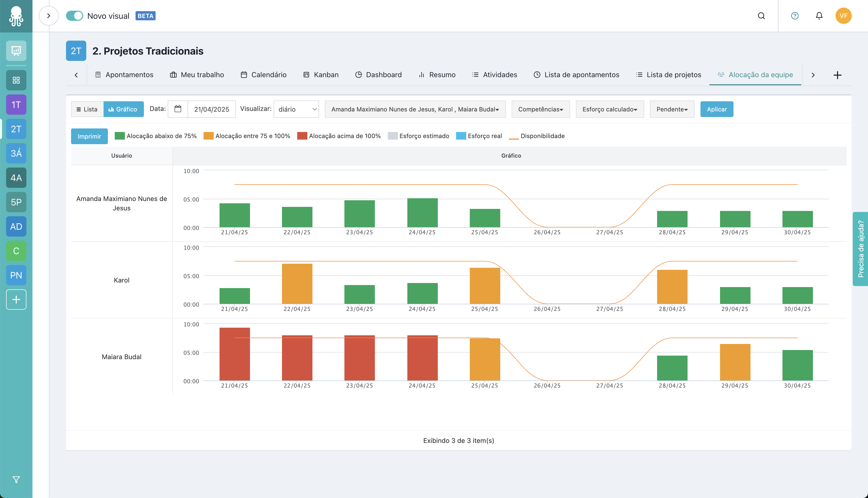Click the search magnifier icon
The height and width of the screenshot is (498, 868).
(761, 16)
